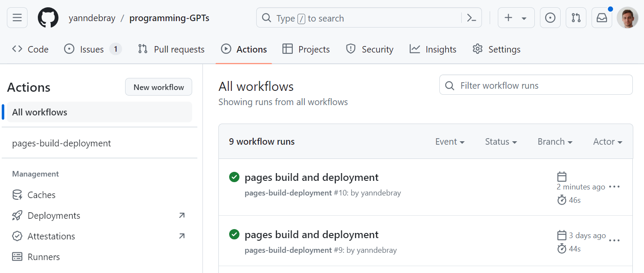Click the external arrow next to Attestations
This screenshot has width=644, height=273.
(182, 236)
